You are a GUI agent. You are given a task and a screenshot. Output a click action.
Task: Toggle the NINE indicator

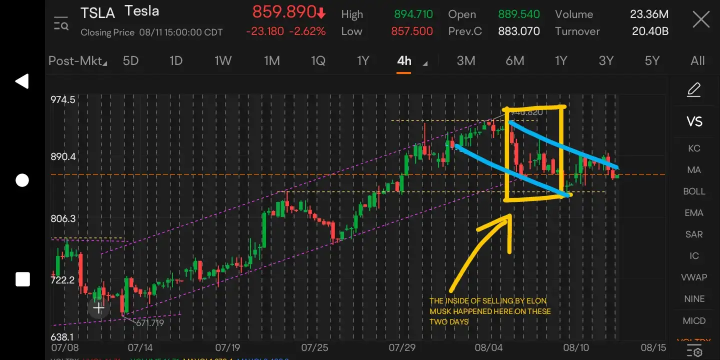pos(694,299)
